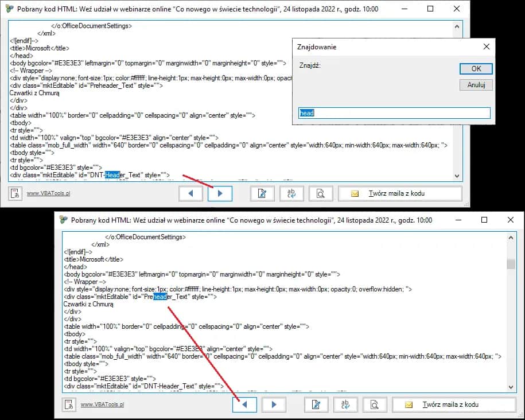Click the highlighted back arrow in the bottom window
This screenshot has height=420, width=525.
[x=244, y=405]
